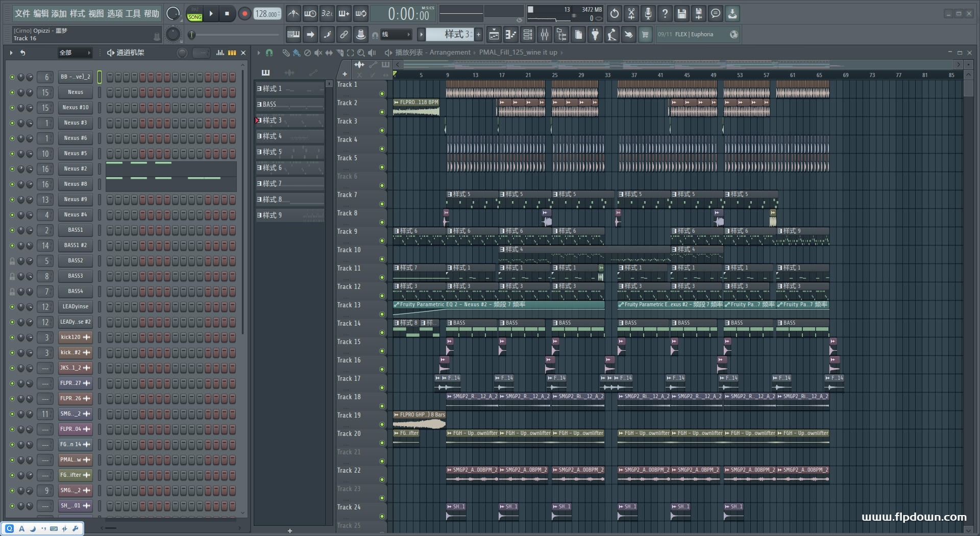Toggle the green mute light for Nexus channel

click(12, 92)
